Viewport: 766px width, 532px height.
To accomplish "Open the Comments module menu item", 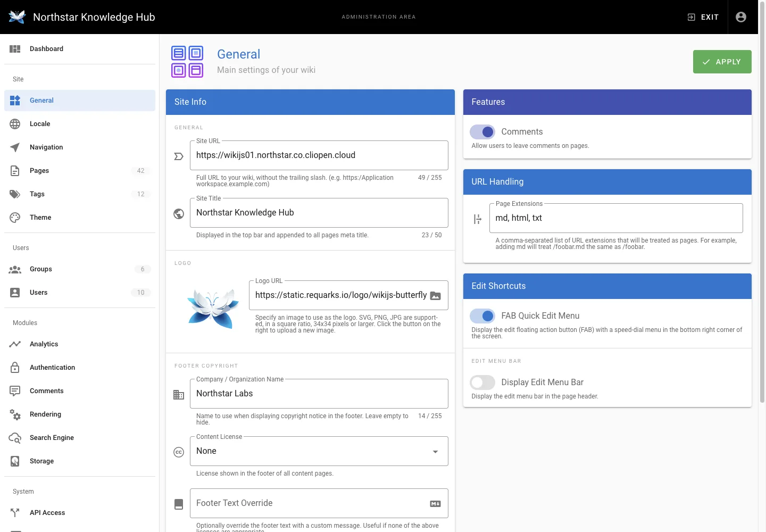I will pos(80,391).
